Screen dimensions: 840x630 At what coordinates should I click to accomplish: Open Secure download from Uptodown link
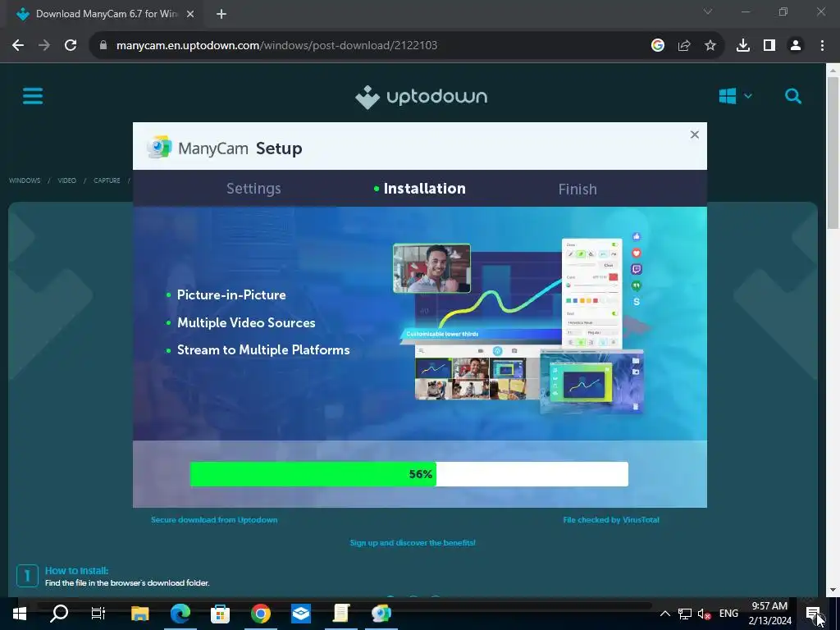coord(214,519)
